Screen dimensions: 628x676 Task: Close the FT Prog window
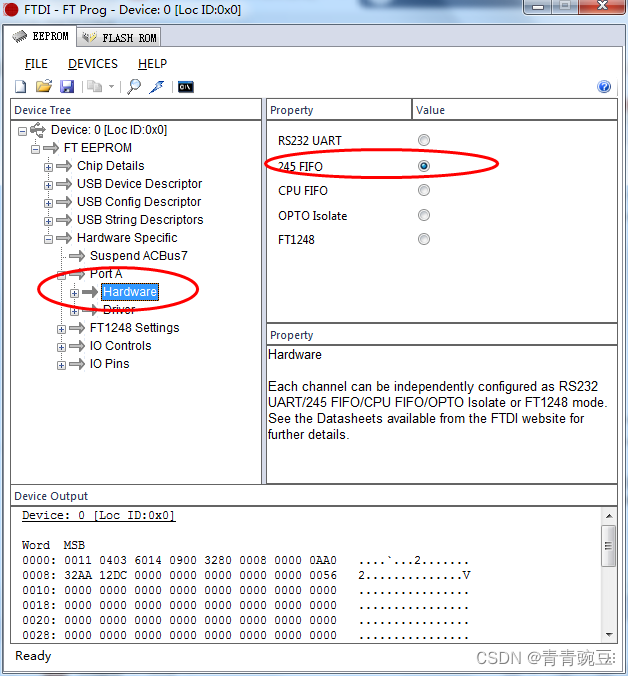(602, 6)
